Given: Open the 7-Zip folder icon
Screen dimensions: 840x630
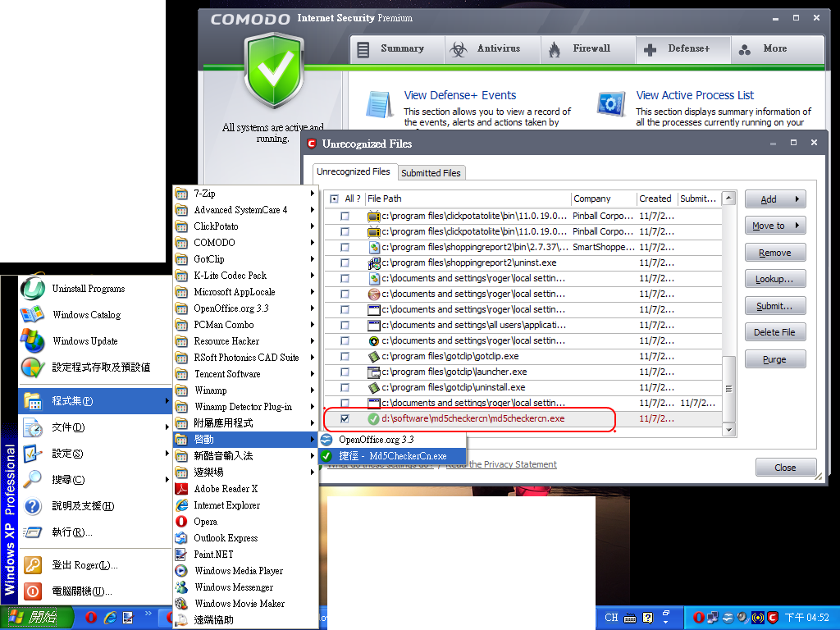Looking at the screenshot, I should click(x=181, y=194).
